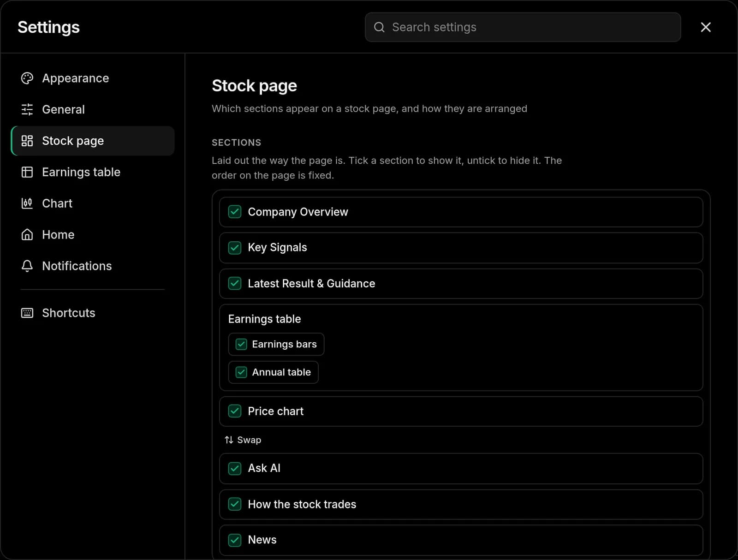This screenshot has height=560, width=738.
Task: Click the Earnings table group heading
Action: [264, 319]
